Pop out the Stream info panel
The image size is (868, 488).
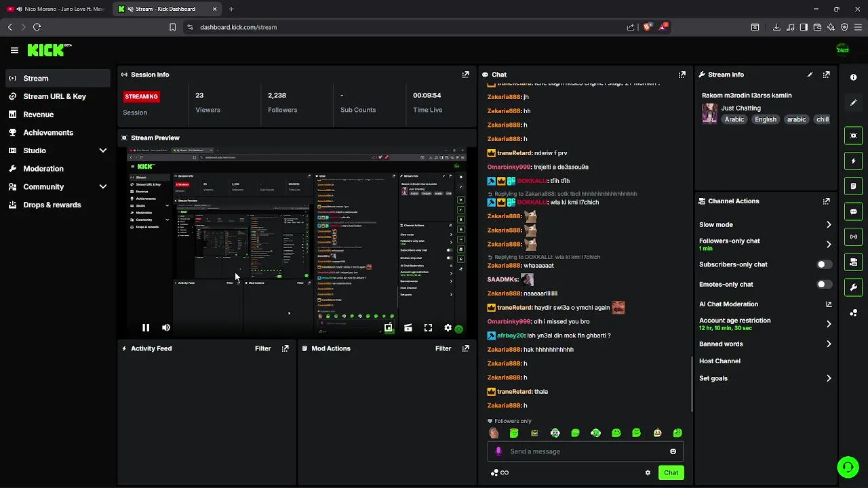tap(826, 75)
